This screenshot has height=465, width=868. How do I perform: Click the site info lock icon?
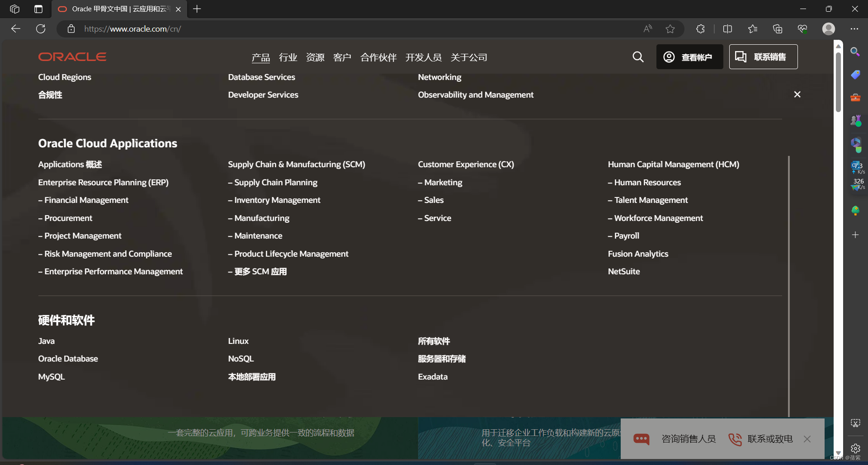tap(71, 29)
